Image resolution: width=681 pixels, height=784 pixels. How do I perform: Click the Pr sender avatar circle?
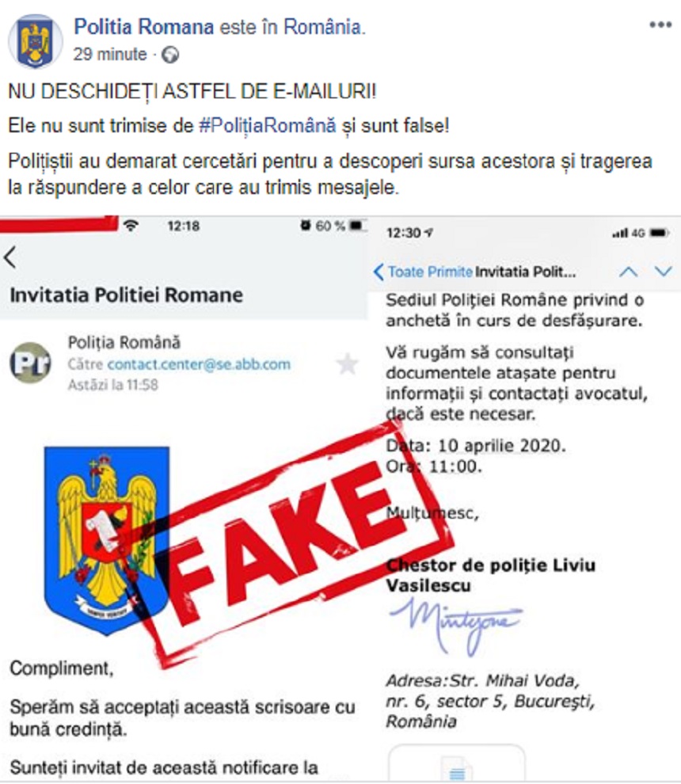31,363
